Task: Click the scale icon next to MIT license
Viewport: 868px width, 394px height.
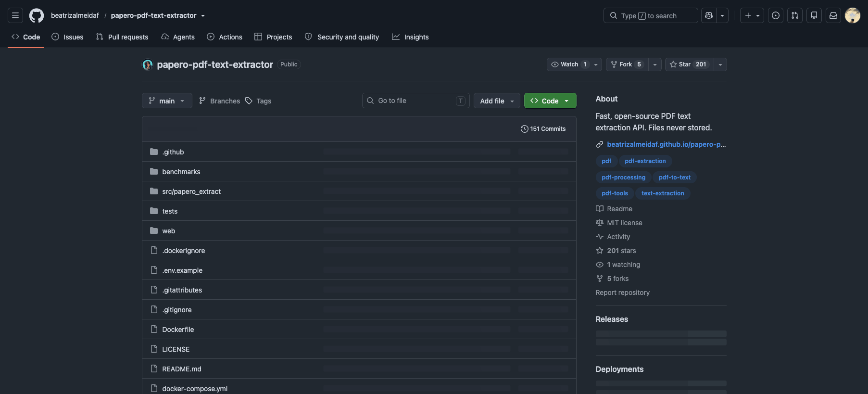Action: pyautogui.click(x=600, y=223)
